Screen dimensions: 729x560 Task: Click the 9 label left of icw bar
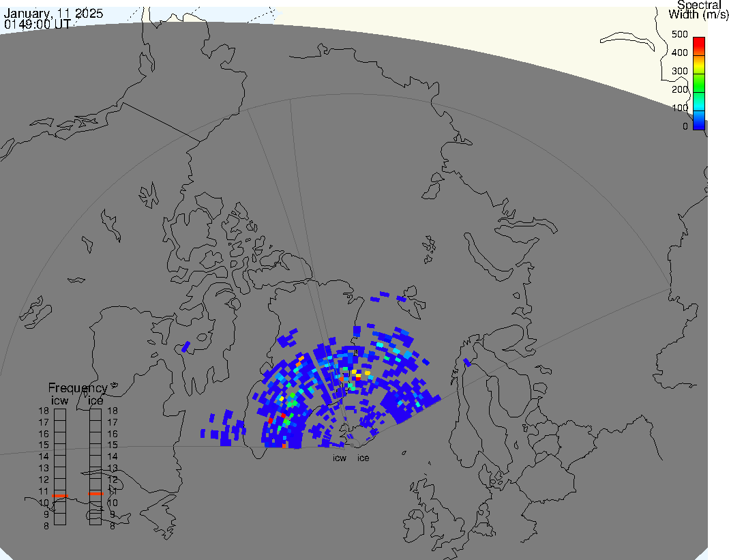46,514
